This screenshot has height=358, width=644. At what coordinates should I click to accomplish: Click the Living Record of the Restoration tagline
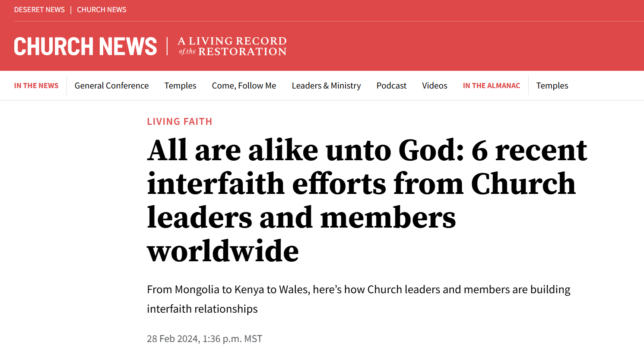coord(232,47)
